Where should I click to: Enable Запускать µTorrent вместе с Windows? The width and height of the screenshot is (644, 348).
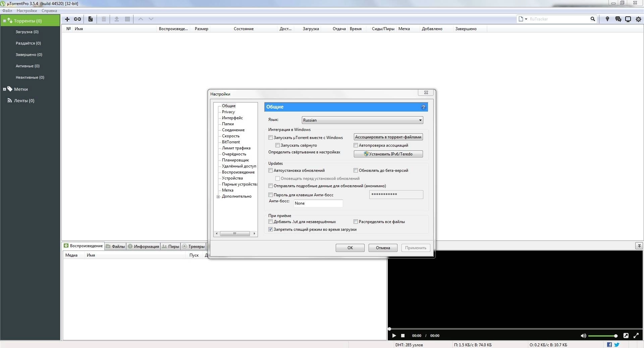point(270,138)
